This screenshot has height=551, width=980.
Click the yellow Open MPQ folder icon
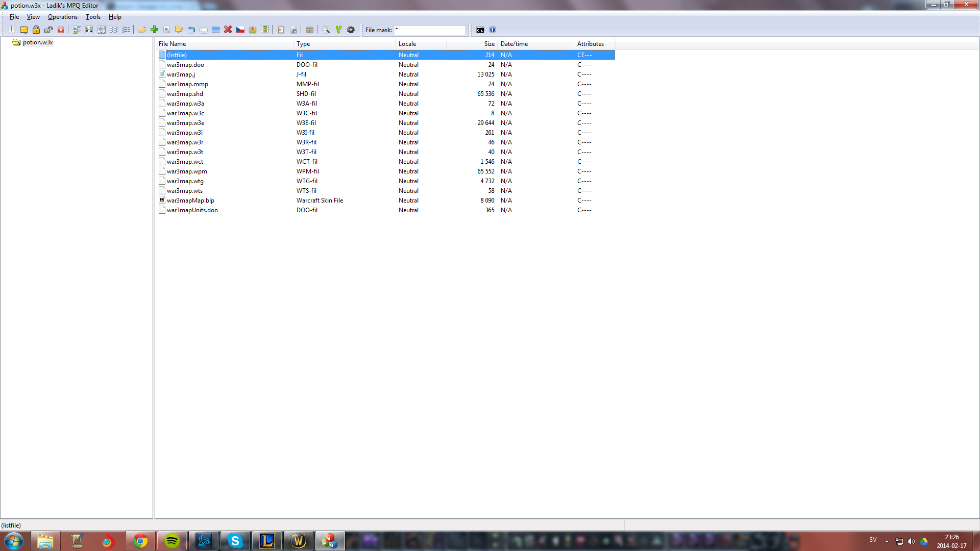[24, 30]
